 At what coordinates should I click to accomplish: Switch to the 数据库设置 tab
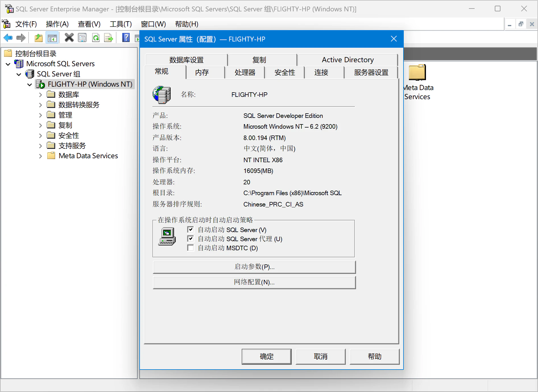pyautogui.click(x=187, y=60)
